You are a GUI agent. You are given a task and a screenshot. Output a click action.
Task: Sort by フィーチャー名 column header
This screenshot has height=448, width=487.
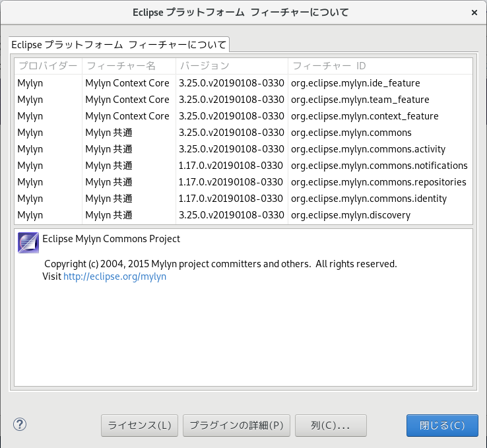click(129, 66)
